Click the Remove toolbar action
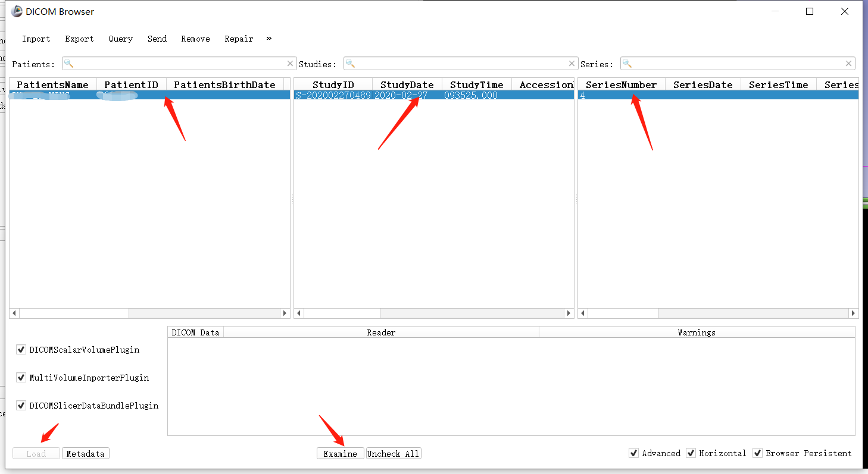 coord(195,39)
